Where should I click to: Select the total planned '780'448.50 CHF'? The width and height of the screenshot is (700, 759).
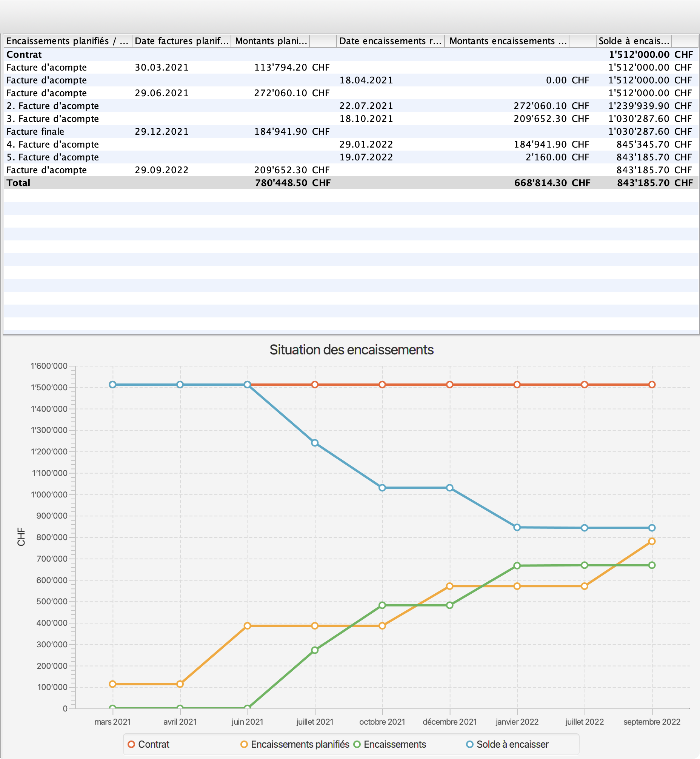coord(293,183)
